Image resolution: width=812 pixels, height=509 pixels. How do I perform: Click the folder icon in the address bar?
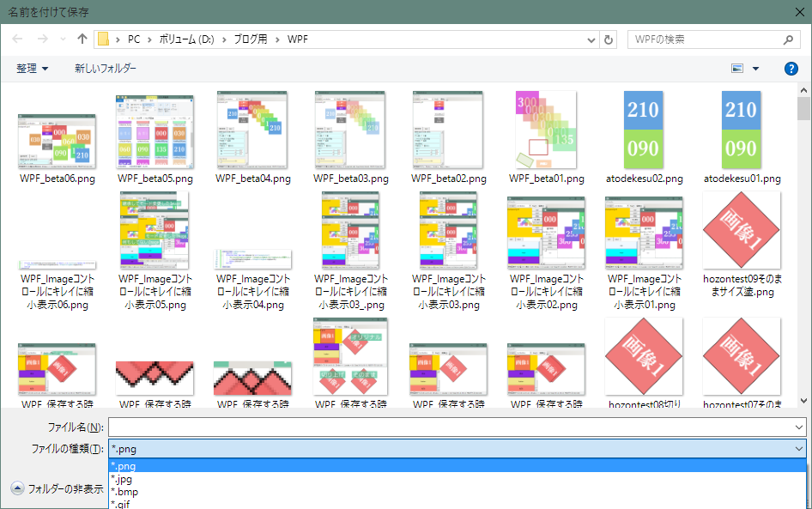(x=102, y=39)
